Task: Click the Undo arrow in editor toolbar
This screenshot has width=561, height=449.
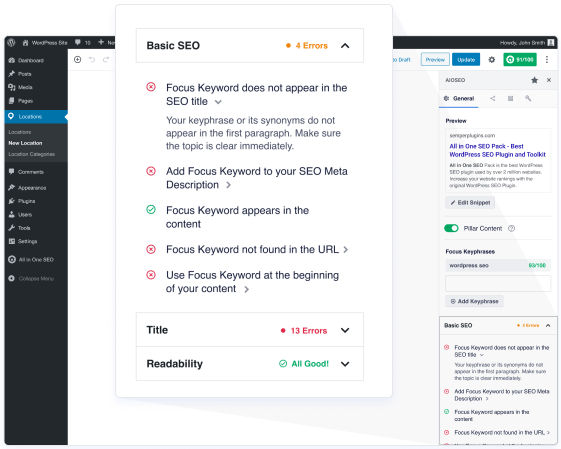Action: 92,59
